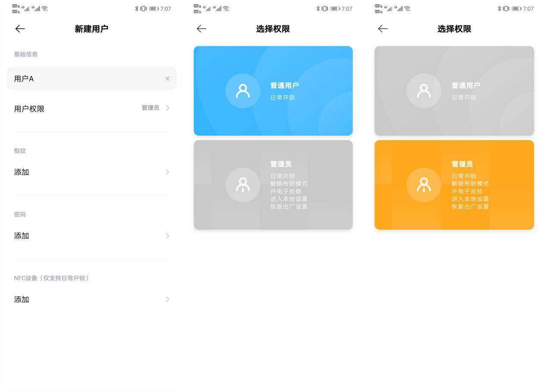Screen dimensions: 546x392
Task: Select the gray 管理员 card on the middle screen
Action: (273, 184)
